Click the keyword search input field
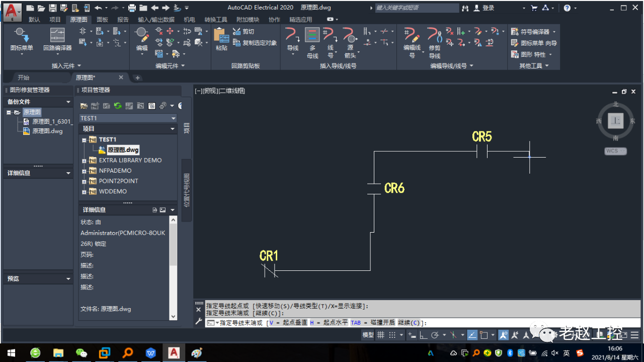The height and width of the screenshot is (362, 644). (417, 8)
